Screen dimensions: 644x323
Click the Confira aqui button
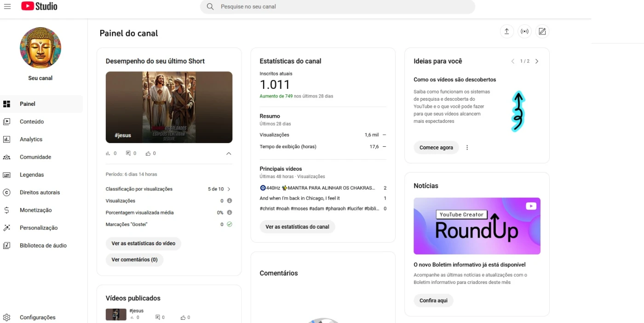(433, 300)
